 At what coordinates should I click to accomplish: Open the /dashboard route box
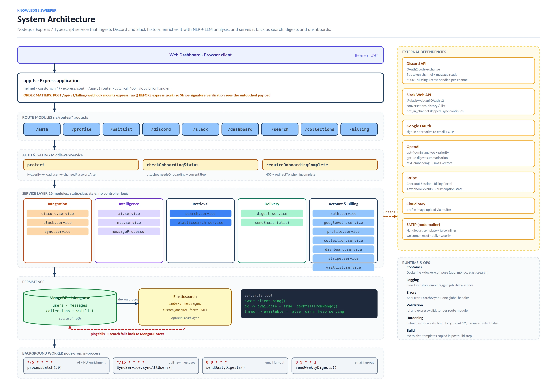coord(240,129)
